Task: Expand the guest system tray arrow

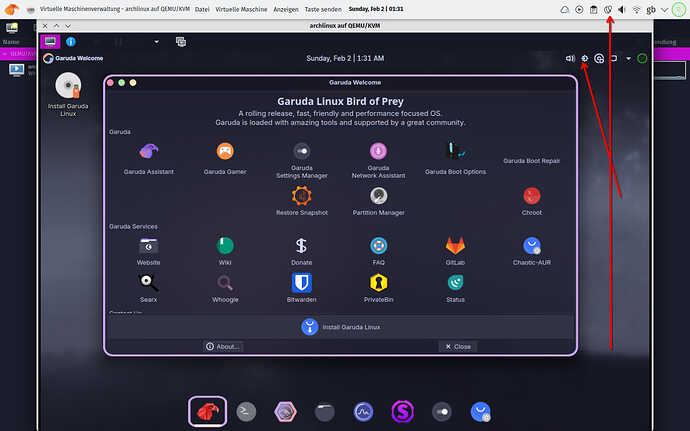Action: click(628, 59)
